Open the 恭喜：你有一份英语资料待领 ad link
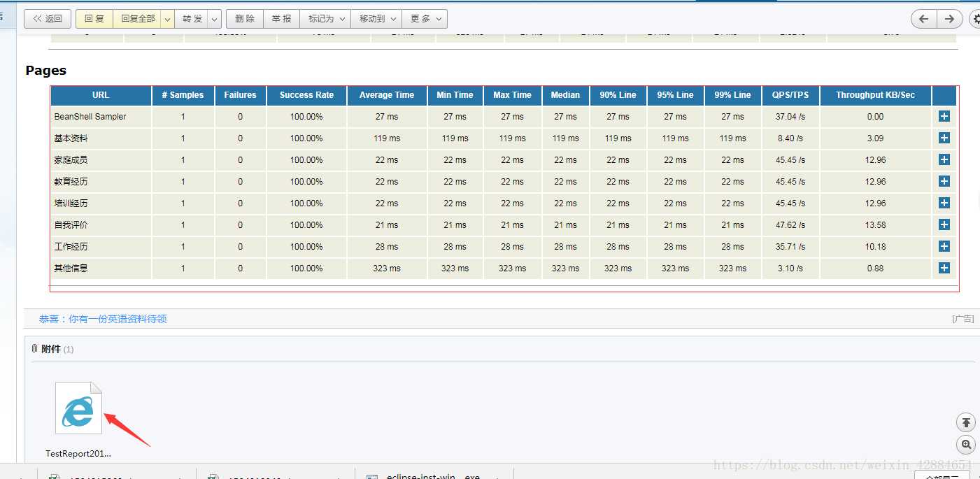 tap(103, 319)
